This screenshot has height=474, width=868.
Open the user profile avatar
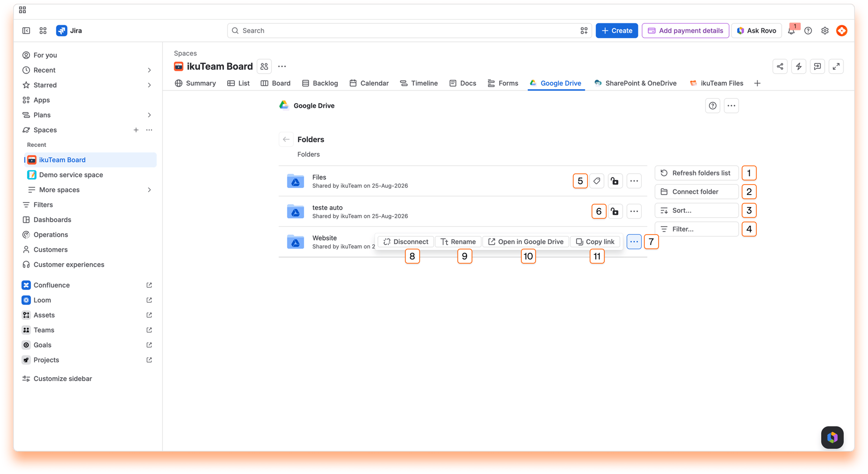point(842,30)
